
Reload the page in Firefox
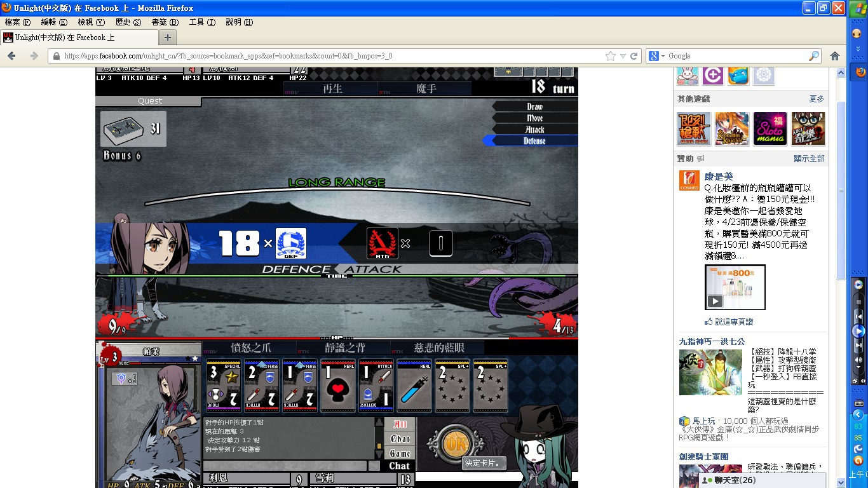click(x=634, y=56)
